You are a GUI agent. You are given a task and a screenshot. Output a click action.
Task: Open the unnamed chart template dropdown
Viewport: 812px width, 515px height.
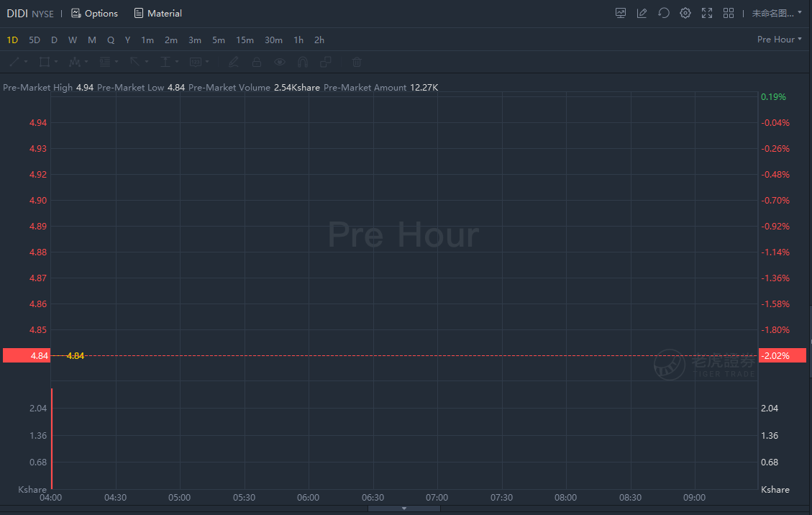(x=777, y=14)
